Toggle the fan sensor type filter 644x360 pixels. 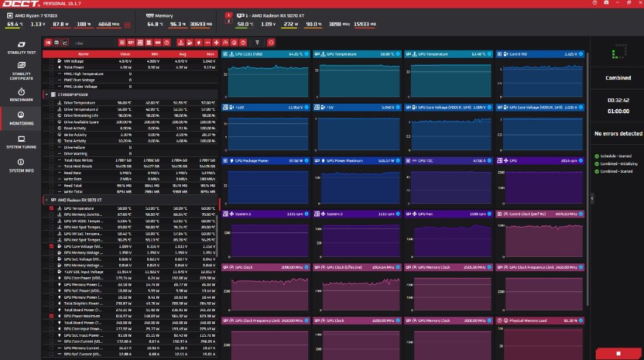pyautogui.click(x=216, y=43)
